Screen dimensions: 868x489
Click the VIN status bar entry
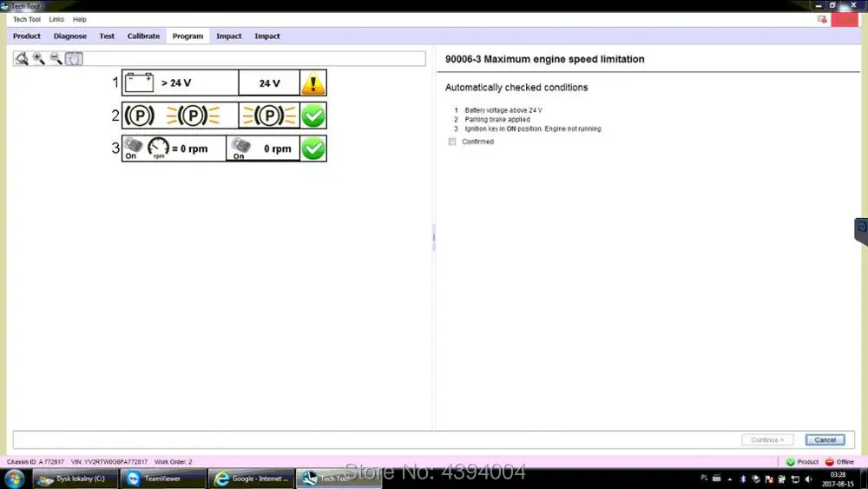[x=109, y=462]
